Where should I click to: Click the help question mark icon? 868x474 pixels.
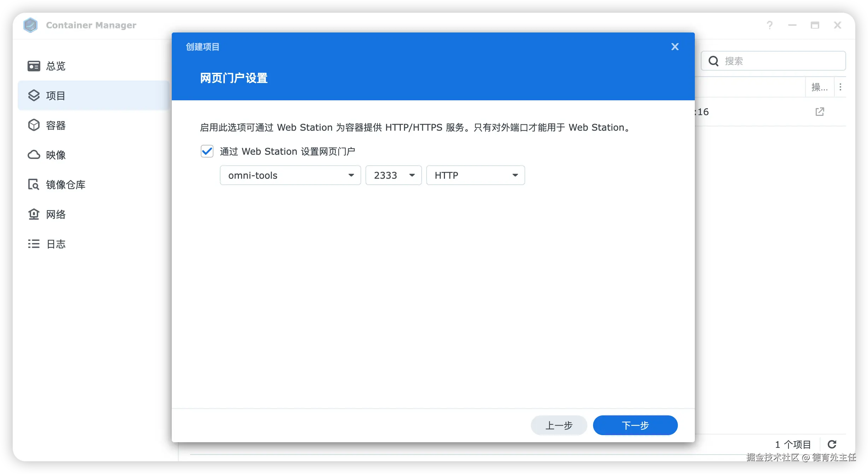tap(770, 25)
